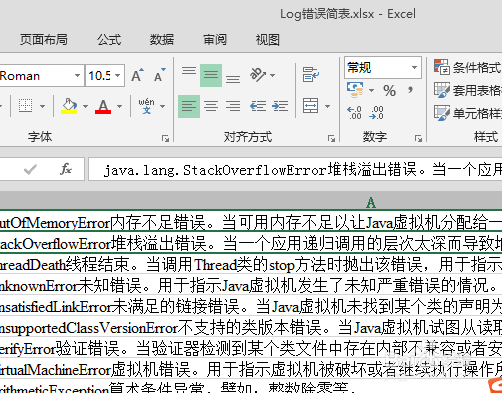The image size is (502, 393).
Task: Select column A header
Action: tap(371, 202)
